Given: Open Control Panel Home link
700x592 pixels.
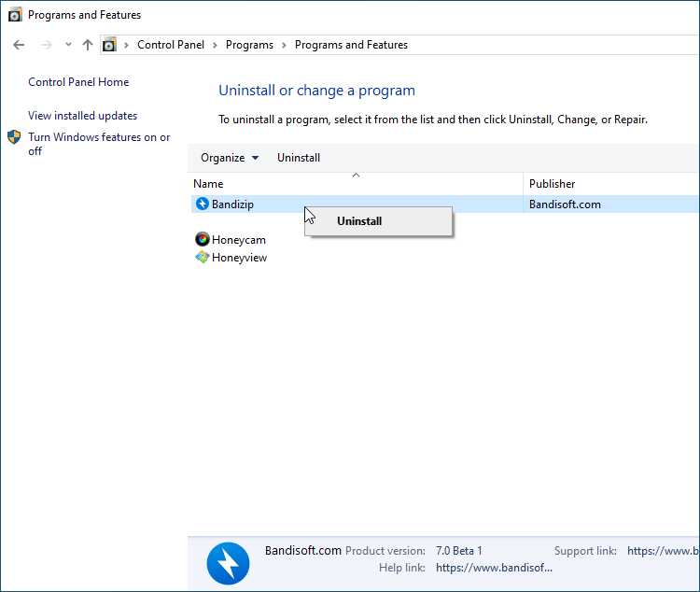Looking at the screenshot, I should tap(78, 82).
